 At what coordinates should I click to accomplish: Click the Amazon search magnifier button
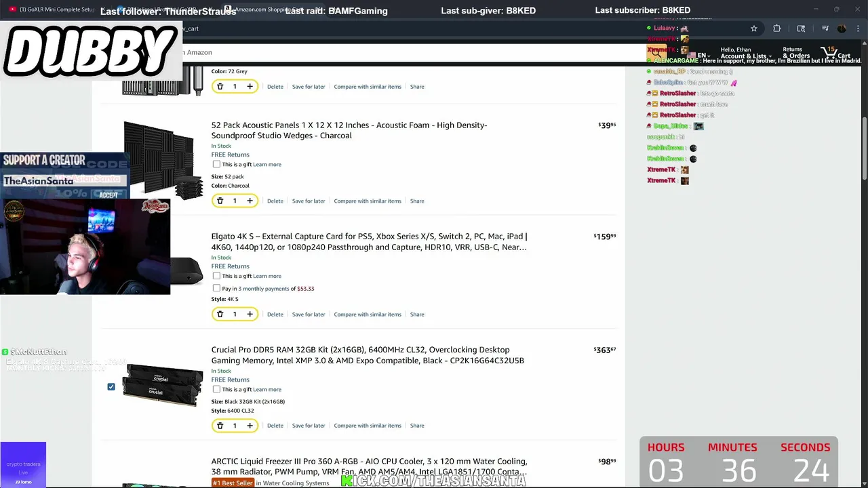tap(656, 52)
